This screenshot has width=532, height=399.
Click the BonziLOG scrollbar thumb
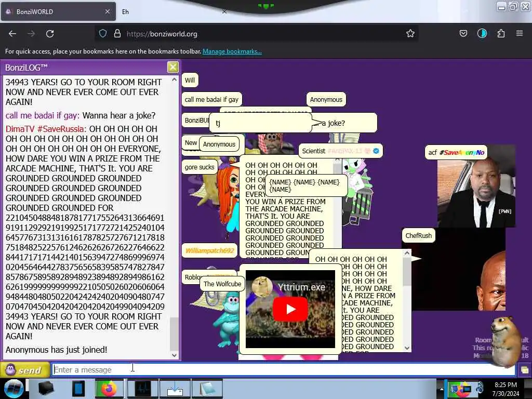pyautogui.click(x=174, y=334)
